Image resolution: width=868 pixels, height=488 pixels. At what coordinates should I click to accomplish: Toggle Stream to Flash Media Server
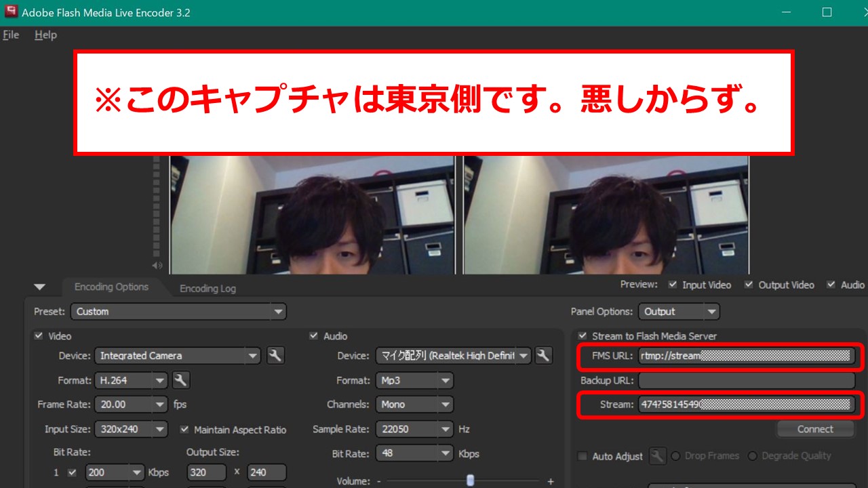(583, 335)
